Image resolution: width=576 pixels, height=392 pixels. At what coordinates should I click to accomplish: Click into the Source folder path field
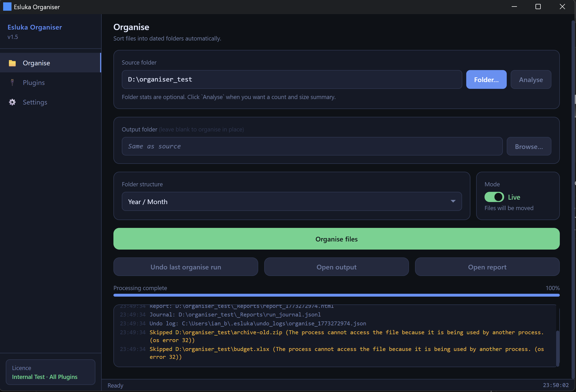coord(291,79)
